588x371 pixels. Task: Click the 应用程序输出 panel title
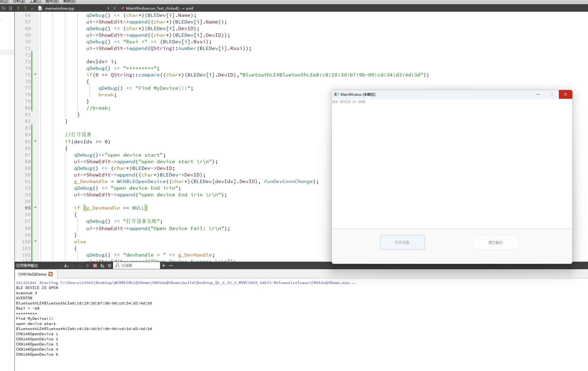coord(27,266)
